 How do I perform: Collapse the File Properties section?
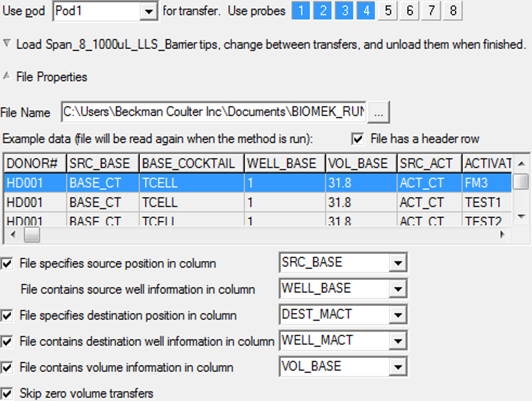7,76
